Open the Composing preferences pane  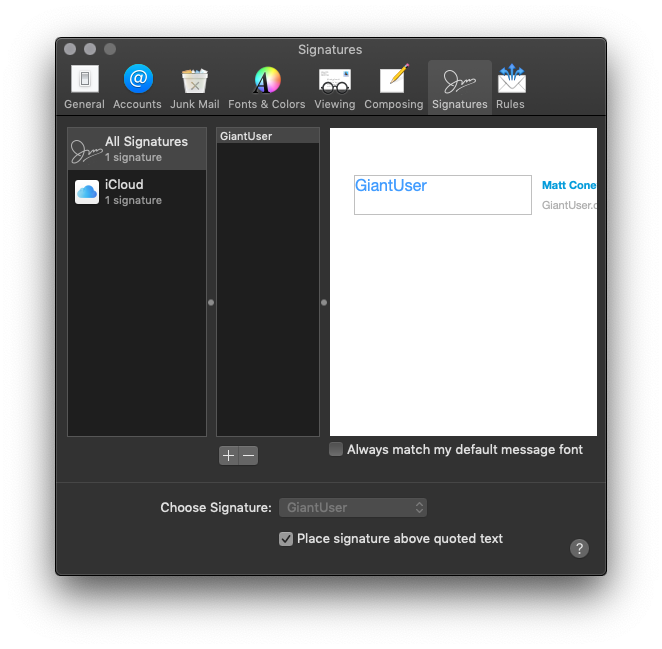tap(394, 87)
